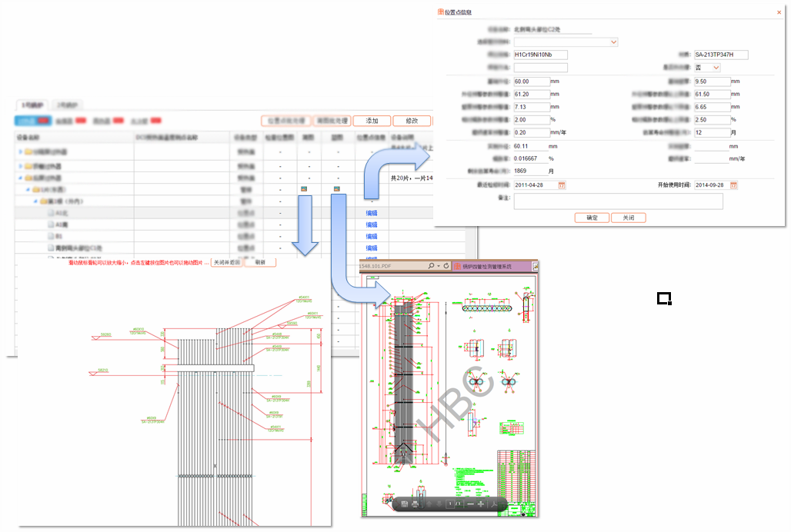Open the blueprint image icon in the tree table
This screenshot has width=791, height=532.
coord(336,189)
